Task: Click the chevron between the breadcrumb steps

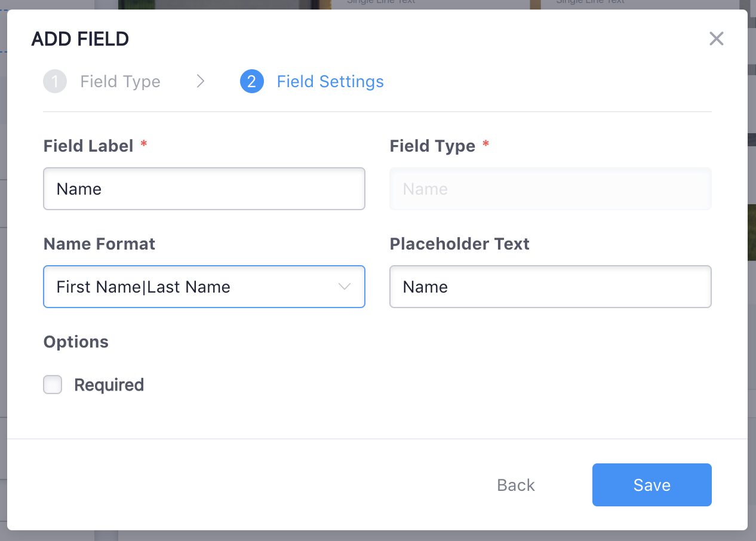Action: (x=200, y=81)
